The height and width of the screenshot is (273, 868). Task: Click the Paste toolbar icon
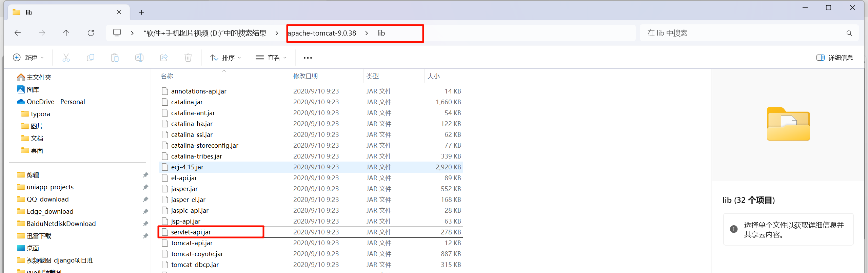[115, 58]
